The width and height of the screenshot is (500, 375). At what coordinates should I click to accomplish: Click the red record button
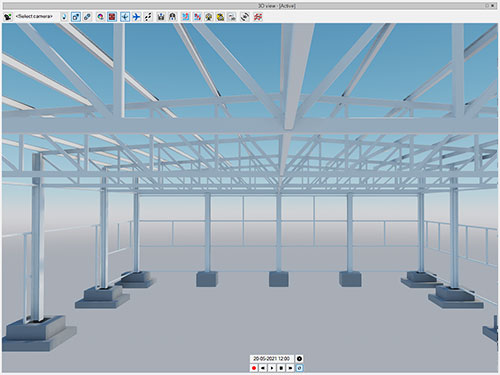click(254, 368)
